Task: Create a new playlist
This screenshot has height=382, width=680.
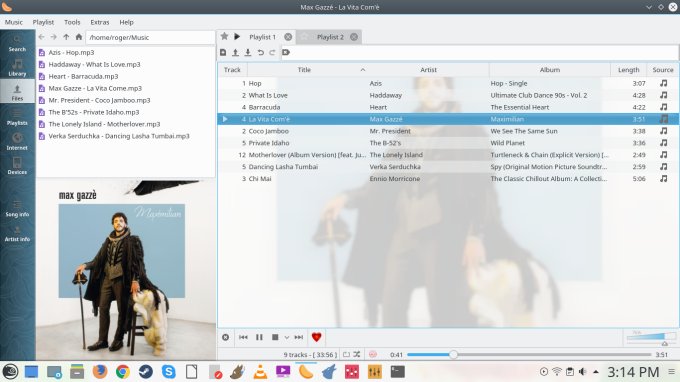Action: pyautogui.click(x=223, y=52)
